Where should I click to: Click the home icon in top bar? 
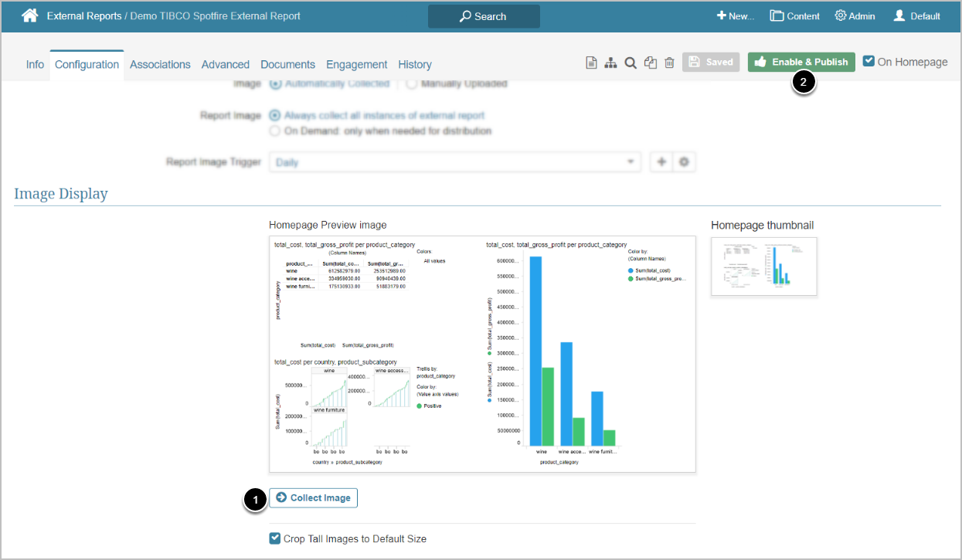pos(29,15)
